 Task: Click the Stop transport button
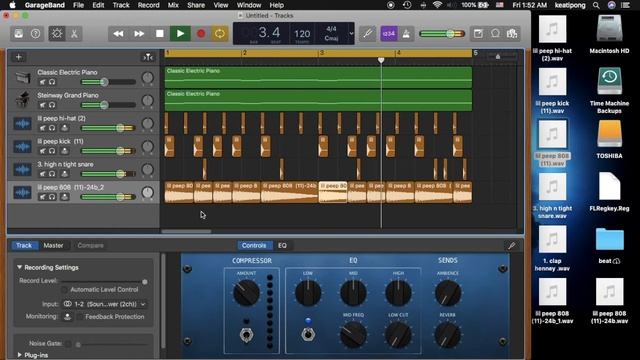(x=160, y=33)
